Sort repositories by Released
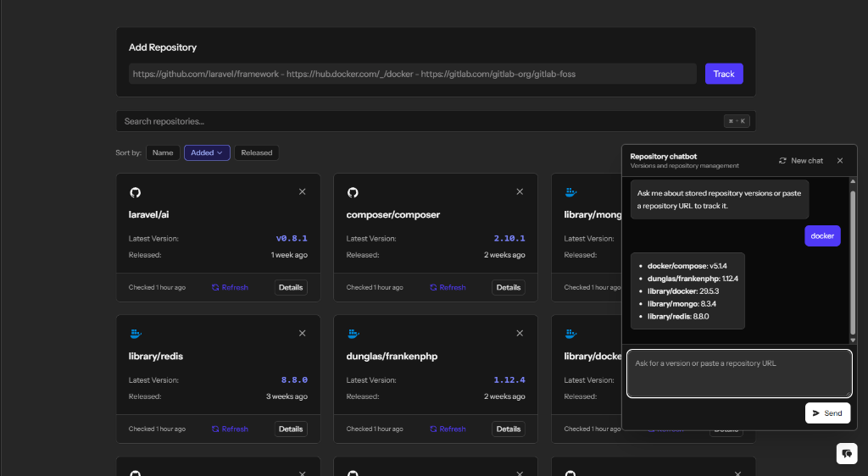868x476 pixels. (x=256, y=152)
